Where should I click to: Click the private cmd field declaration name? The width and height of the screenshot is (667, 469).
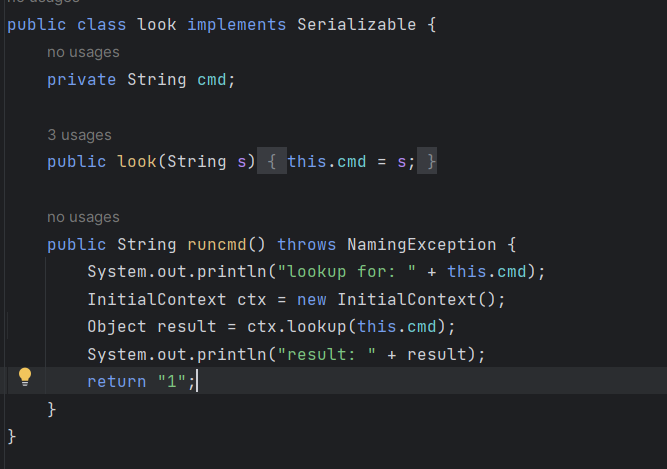(212, 80)
